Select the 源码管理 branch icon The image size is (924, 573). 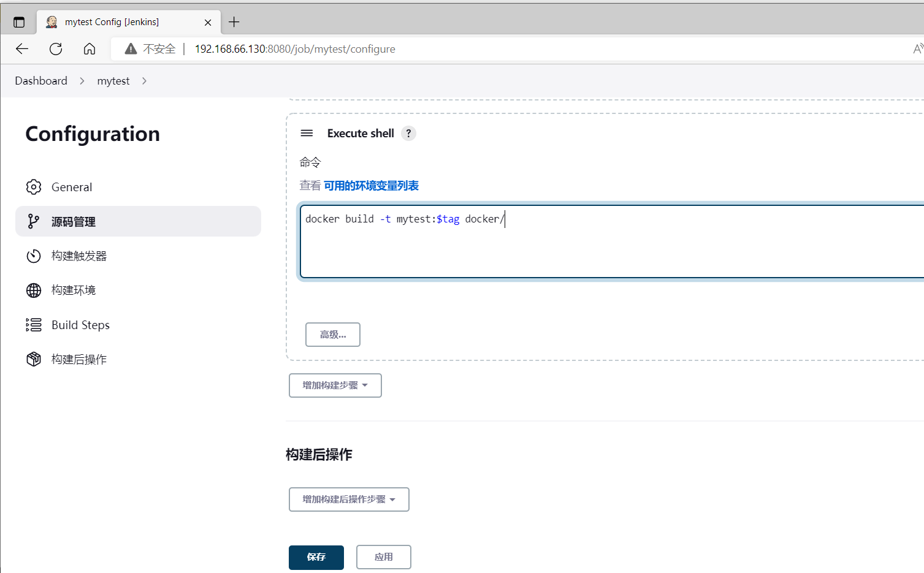point(34,221)
